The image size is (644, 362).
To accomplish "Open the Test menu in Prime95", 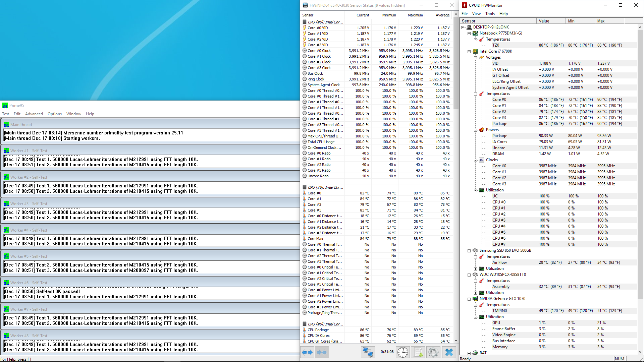I will pos(6,114).
